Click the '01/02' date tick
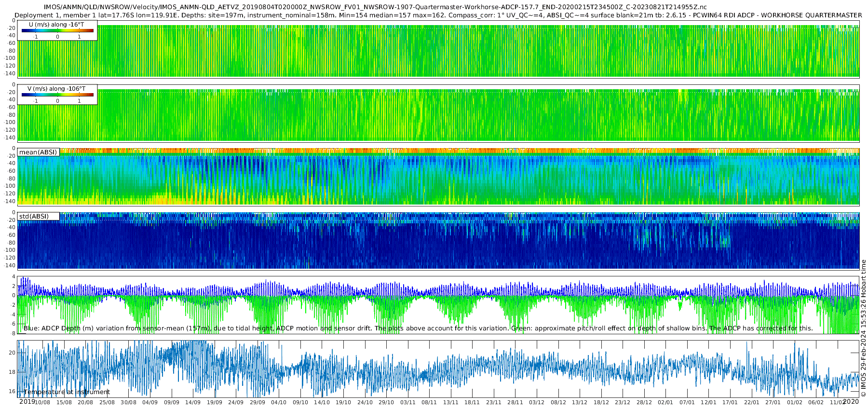The image size is (868, 410). pos(795,402)
